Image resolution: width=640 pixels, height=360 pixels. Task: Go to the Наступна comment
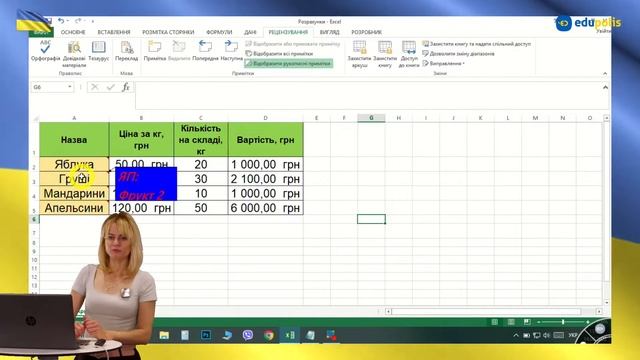[231, 51]
